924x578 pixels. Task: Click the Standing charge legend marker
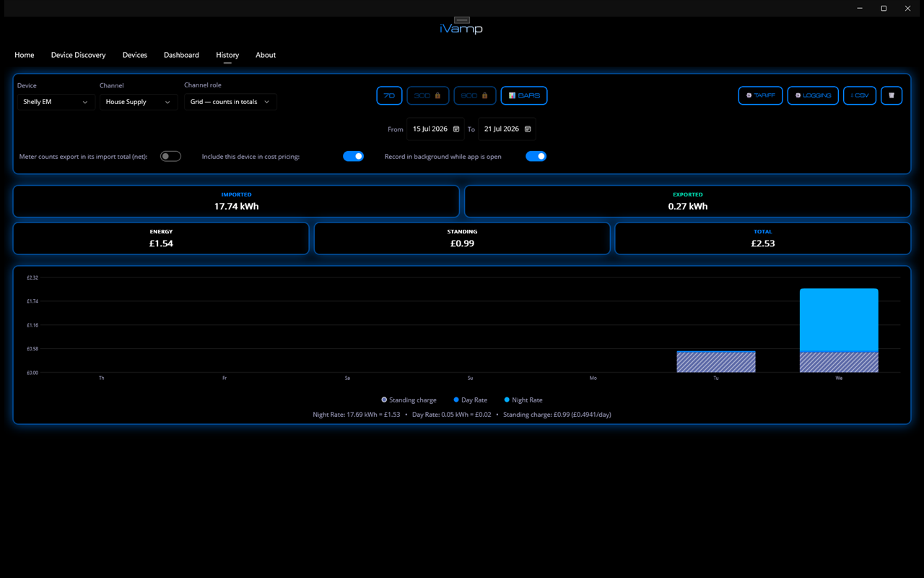tap(384, 400)
